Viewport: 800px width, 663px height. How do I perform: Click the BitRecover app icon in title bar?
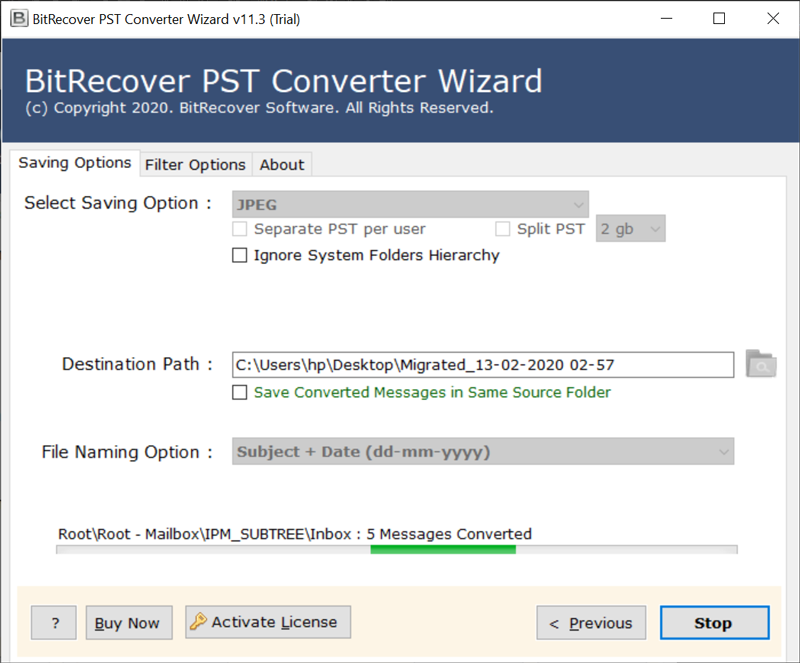pyautogui.click(x=19, y=19)
